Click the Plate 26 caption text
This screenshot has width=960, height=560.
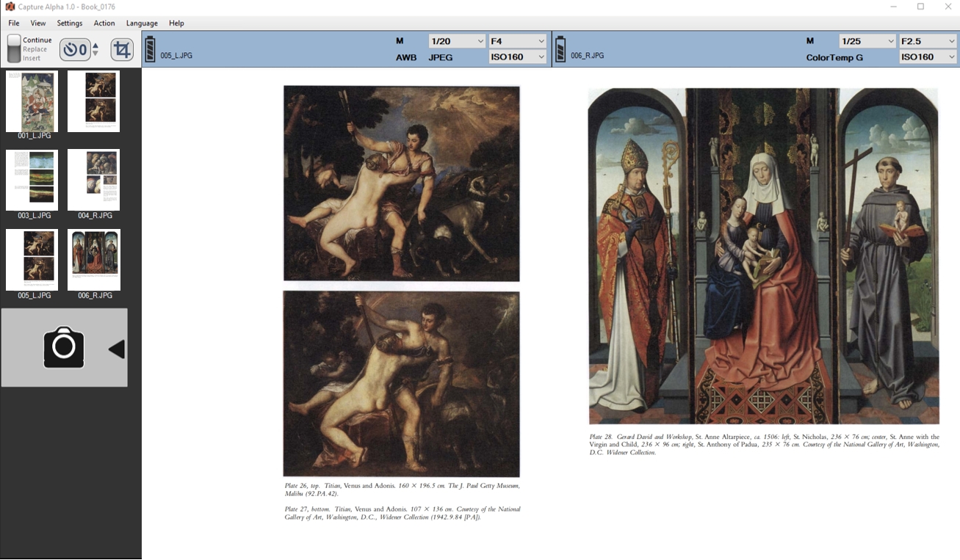coord(402,490)
